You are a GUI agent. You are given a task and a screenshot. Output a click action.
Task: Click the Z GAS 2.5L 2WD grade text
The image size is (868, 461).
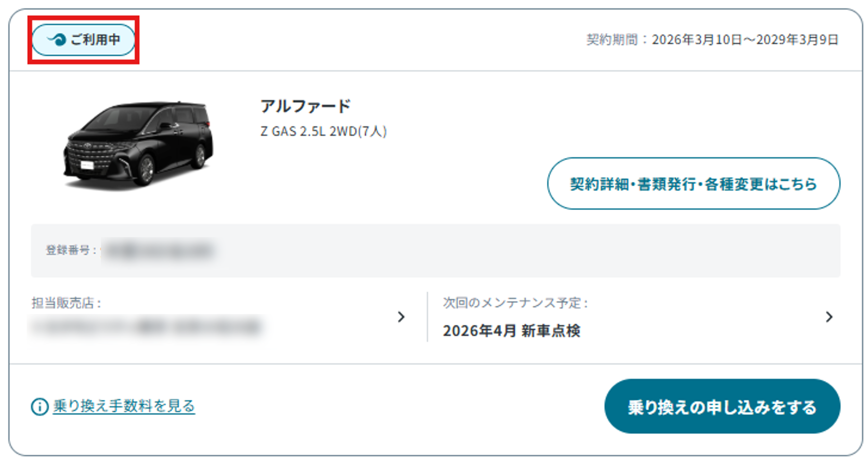[324, 131]
